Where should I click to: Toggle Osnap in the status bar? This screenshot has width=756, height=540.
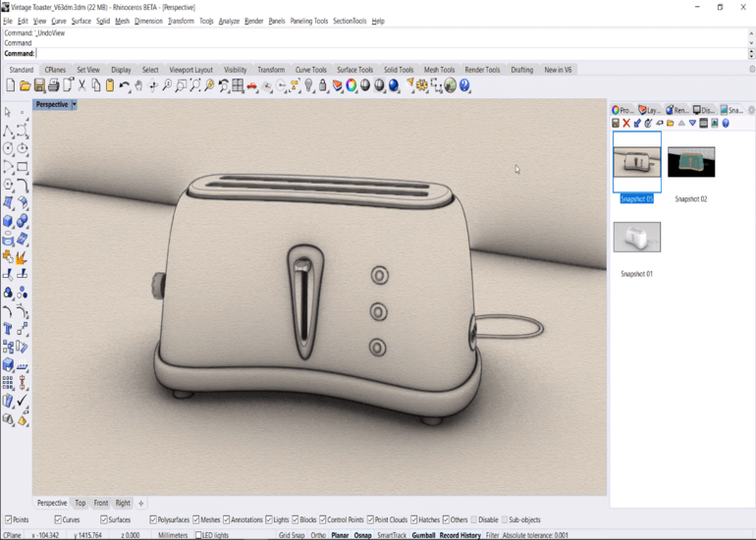click(363, 535)
